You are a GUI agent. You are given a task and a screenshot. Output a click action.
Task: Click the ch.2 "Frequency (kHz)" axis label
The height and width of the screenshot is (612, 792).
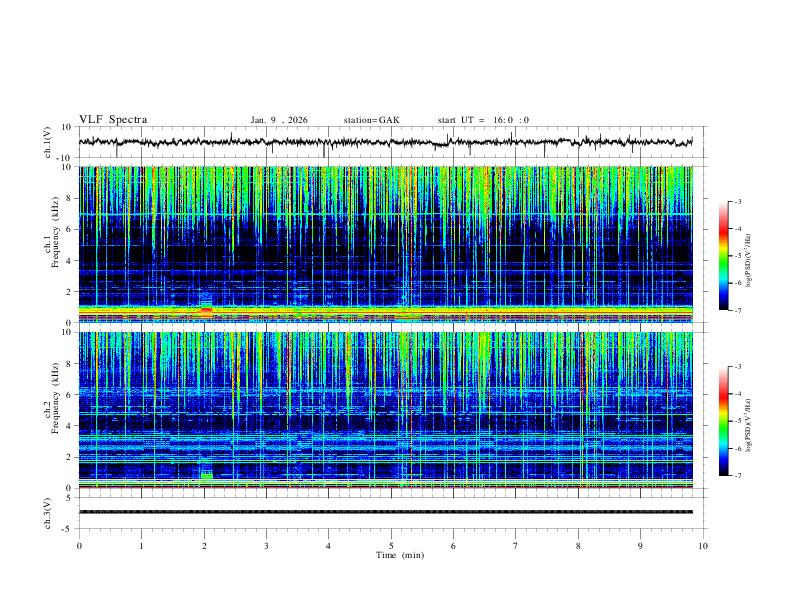[55, 398]
